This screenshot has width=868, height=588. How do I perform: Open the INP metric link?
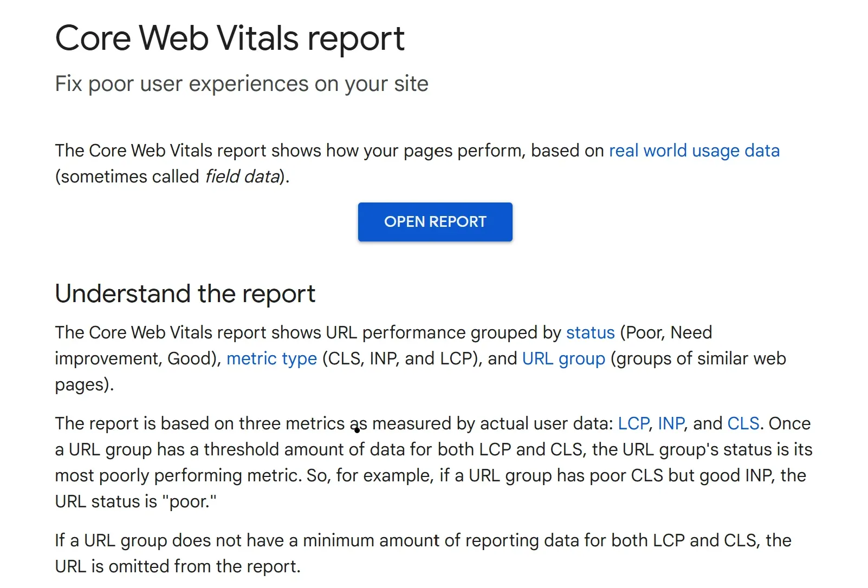click(x=671, y=423)
